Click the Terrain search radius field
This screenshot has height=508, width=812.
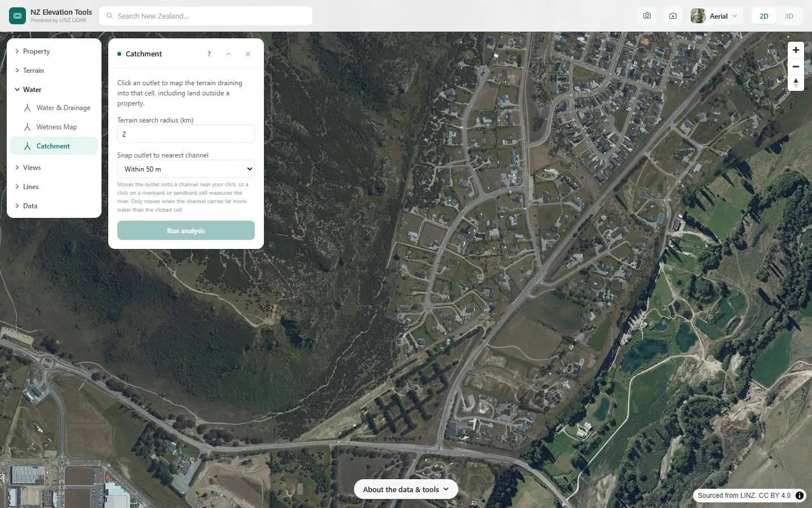[x=186, y=134]
